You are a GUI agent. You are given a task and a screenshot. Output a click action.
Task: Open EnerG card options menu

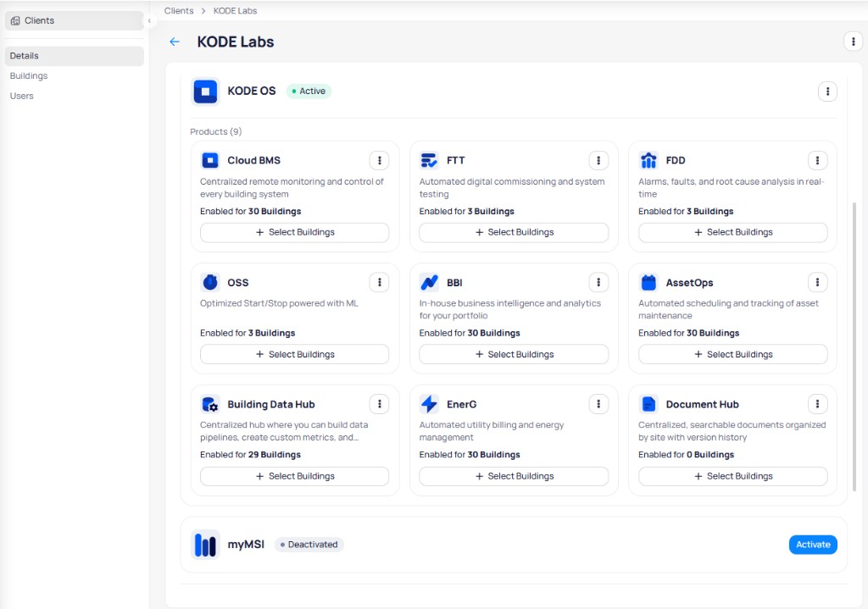(598, 404)
